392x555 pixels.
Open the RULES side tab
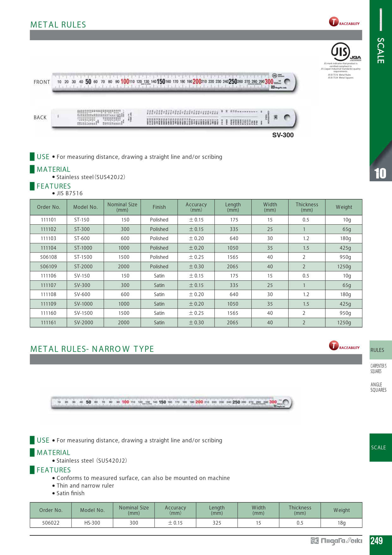pos(380,350)
